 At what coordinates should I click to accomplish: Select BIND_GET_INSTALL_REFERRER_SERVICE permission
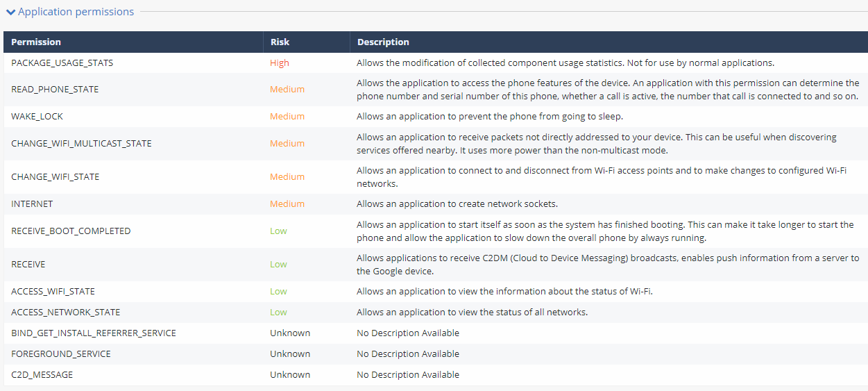(94, 333)
